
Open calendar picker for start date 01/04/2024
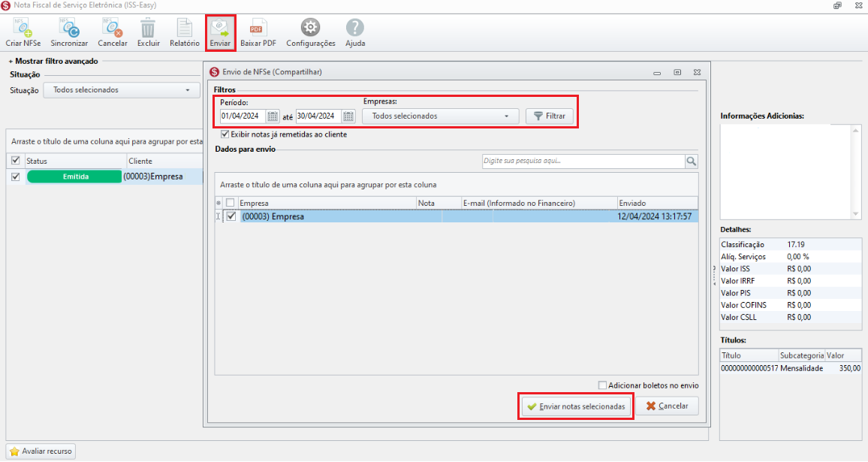273,116
